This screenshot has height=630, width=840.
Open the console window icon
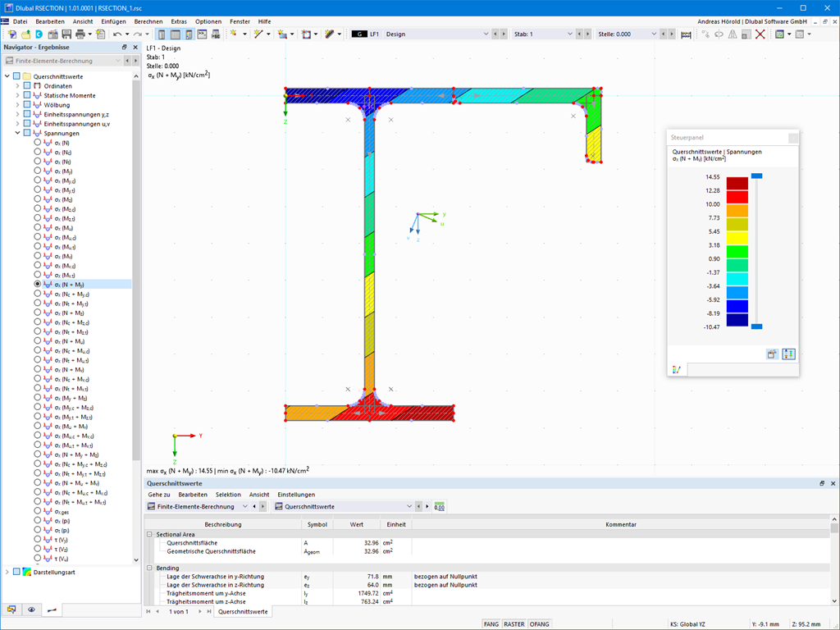pyautogui.click(x=202, y=34)
